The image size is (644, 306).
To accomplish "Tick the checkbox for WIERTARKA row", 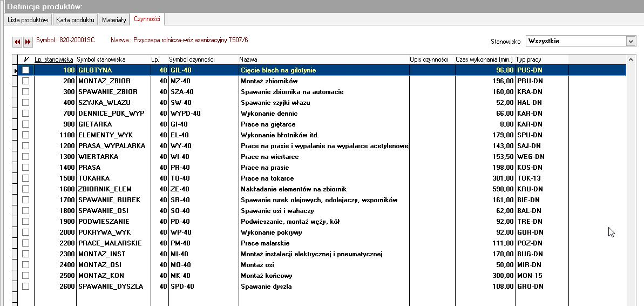I will pos(25,157).
